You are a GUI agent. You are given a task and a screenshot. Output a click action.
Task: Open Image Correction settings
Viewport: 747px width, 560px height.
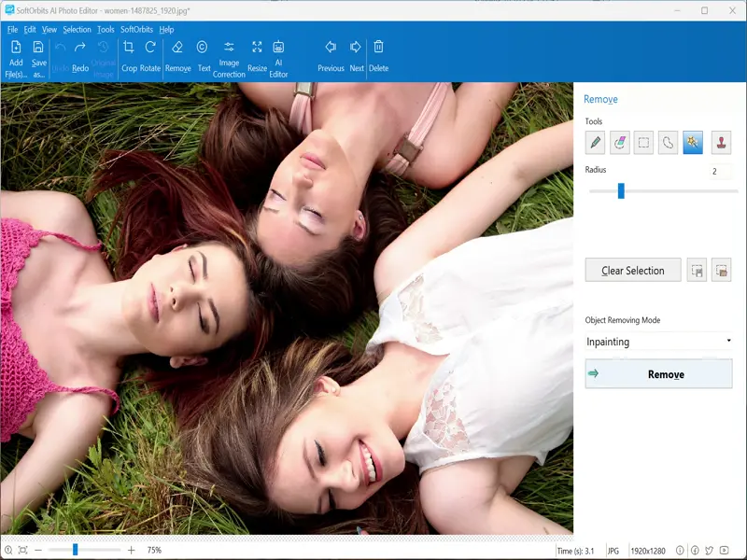(229, 59)
